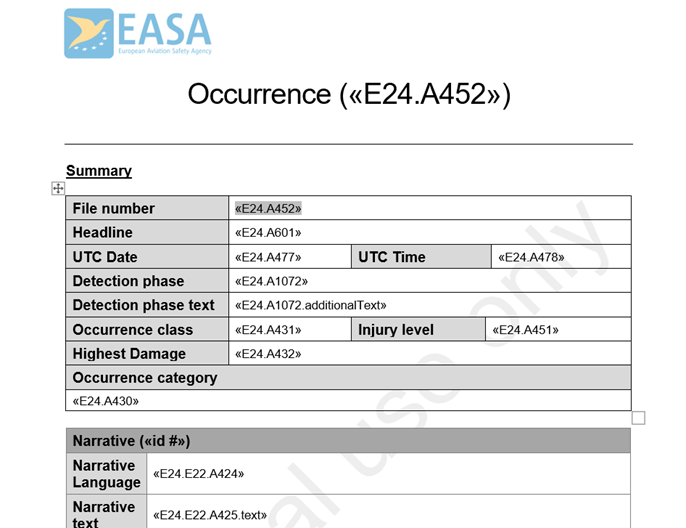This screenshot has height=528, width=686.
Task: Click the Occurrence category label cell
Action: (x=145, y=378)
